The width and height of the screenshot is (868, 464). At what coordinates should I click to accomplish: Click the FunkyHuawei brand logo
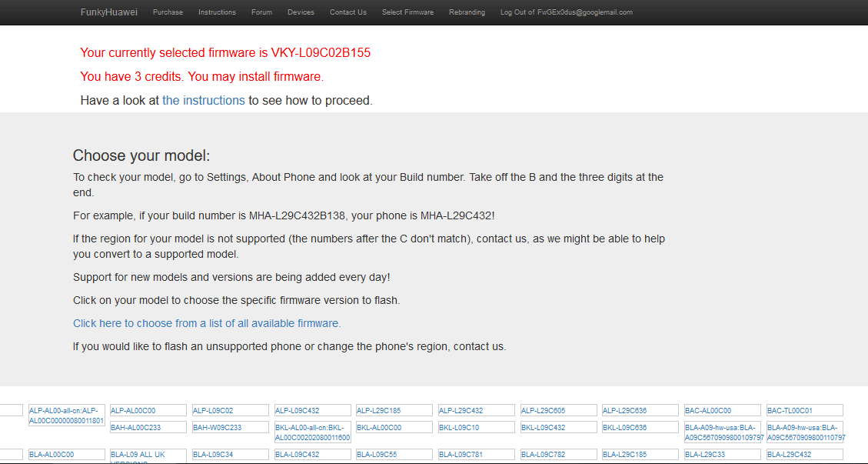point(108,12)
